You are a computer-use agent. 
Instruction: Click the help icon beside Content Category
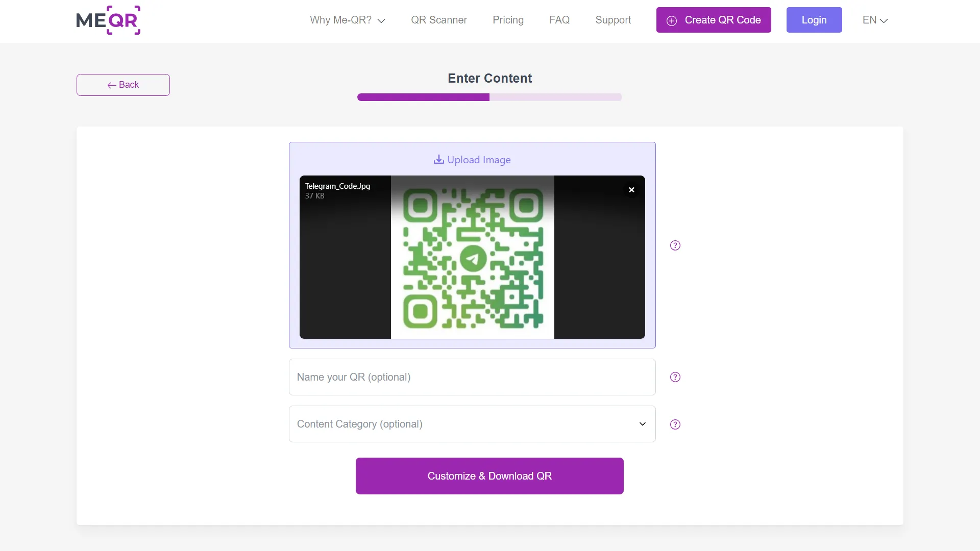tap(675, 424)
